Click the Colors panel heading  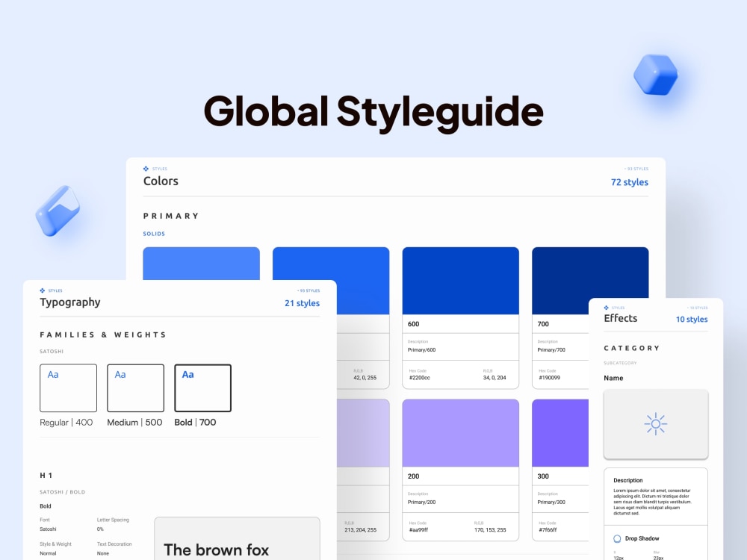click(161, 181)
